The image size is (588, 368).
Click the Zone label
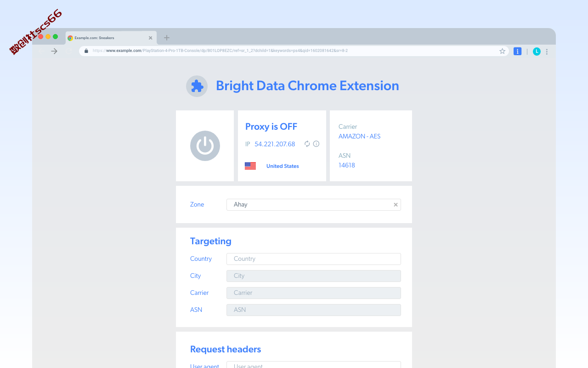[197, 204]
